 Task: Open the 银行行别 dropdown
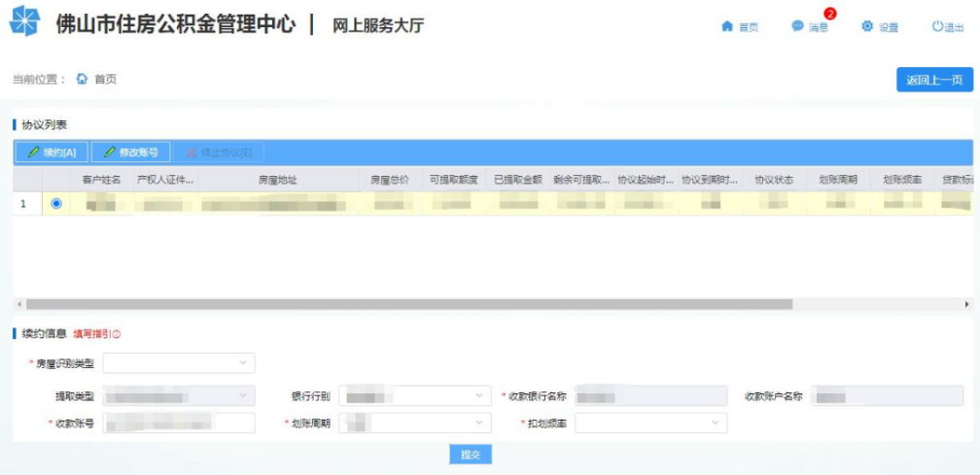(x=415, y=395)
